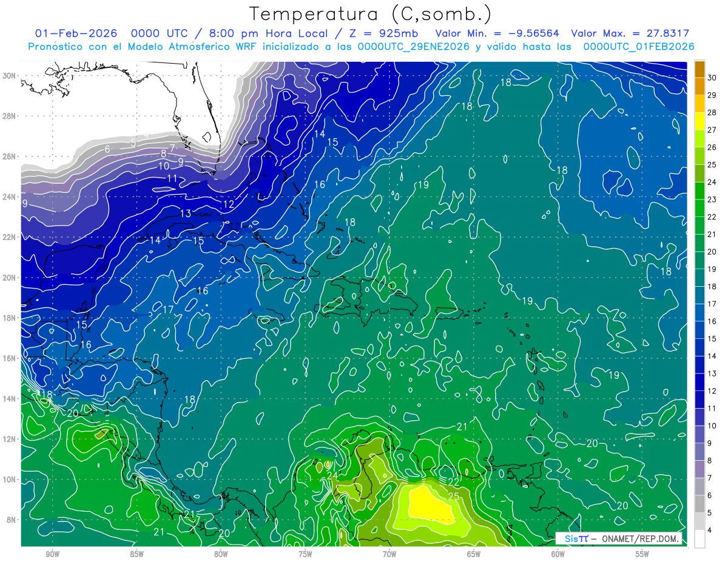
Task: Click the contour label '12' near the Bahamas
Action: (229, 205)
